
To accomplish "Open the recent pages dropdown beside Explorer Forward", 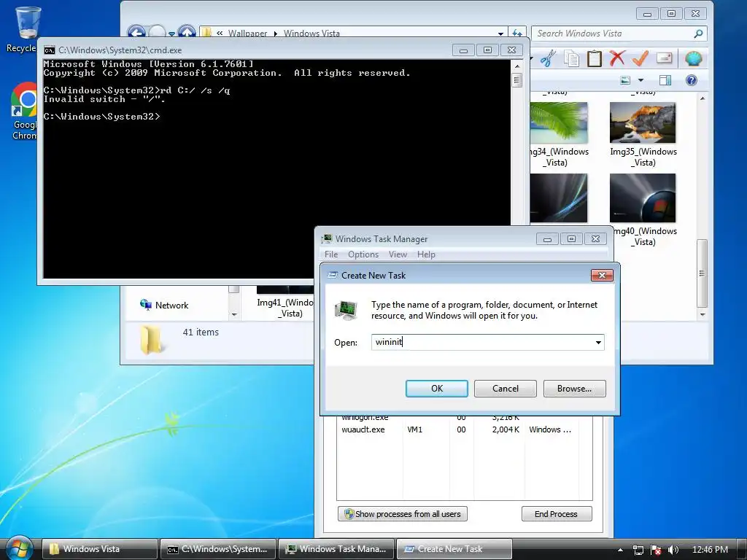I will [x=171, y=34].
